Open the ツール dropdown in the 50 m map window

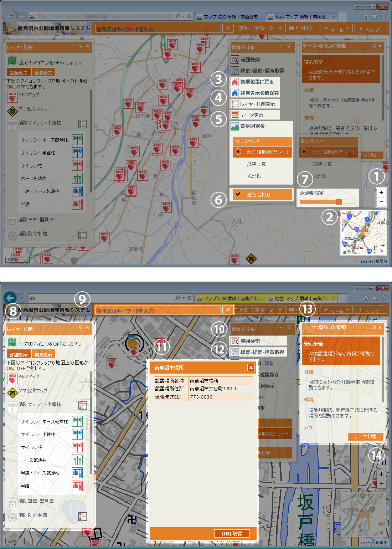[x=336, y=310]
